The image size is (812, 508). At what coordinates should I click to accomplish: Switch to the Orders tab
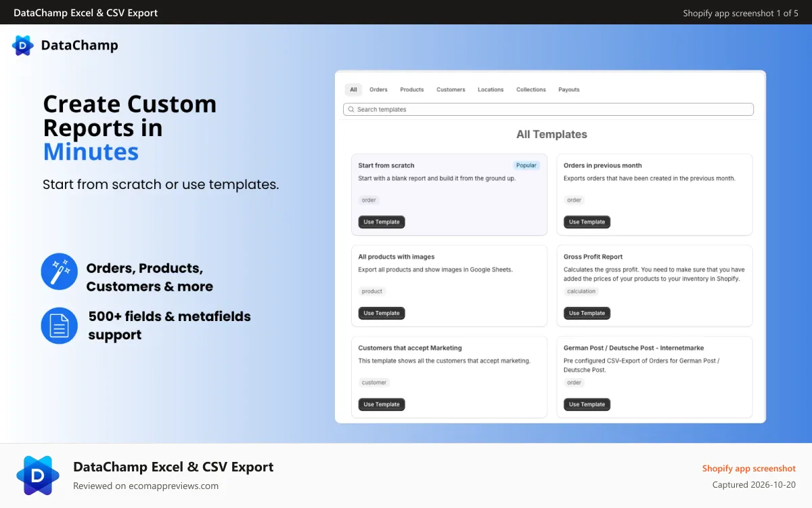tap(378, 89)
